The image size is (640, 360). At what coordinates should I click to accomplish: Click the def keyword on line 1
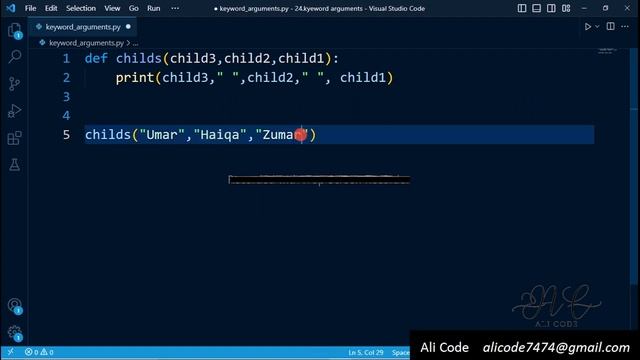pos(96,58)
